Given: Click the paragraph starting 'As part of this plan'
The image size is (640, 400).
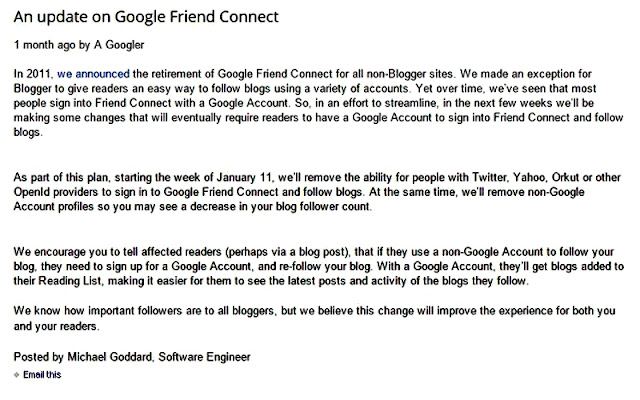Looking at the screenshot, I should (317, 192).
